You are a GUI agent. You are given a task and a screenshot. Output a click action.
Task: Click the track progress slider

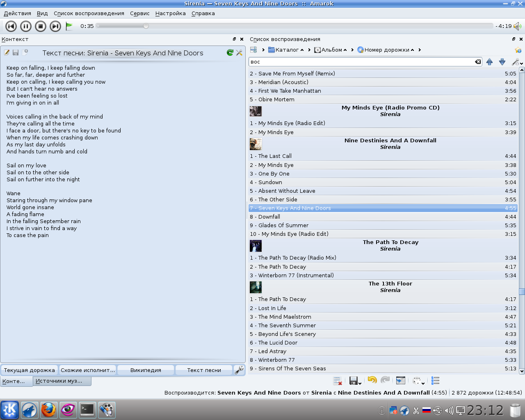294,26
